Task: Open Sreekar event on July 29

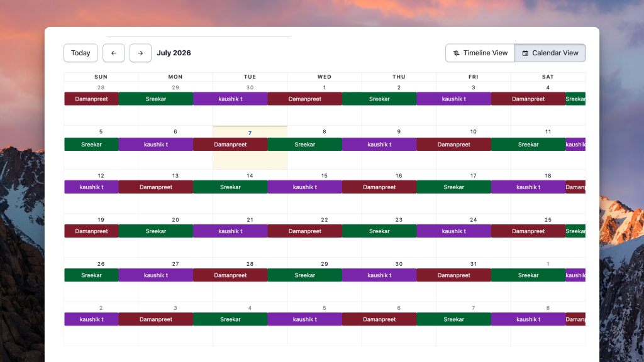Action: pyautogui.click(x=305, y=275)
